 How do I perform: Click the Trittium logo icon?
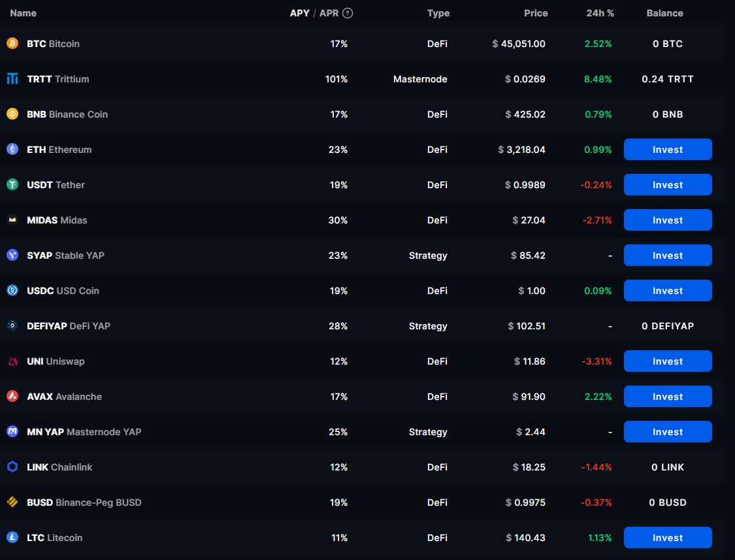[x=12, y=79]
